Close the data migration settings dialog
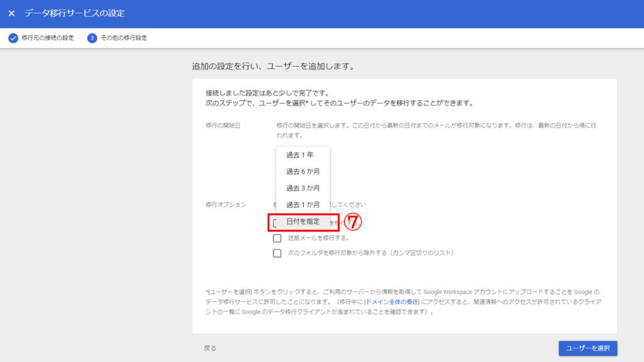The height and width of the screenshot is (362, 644). 12,13
